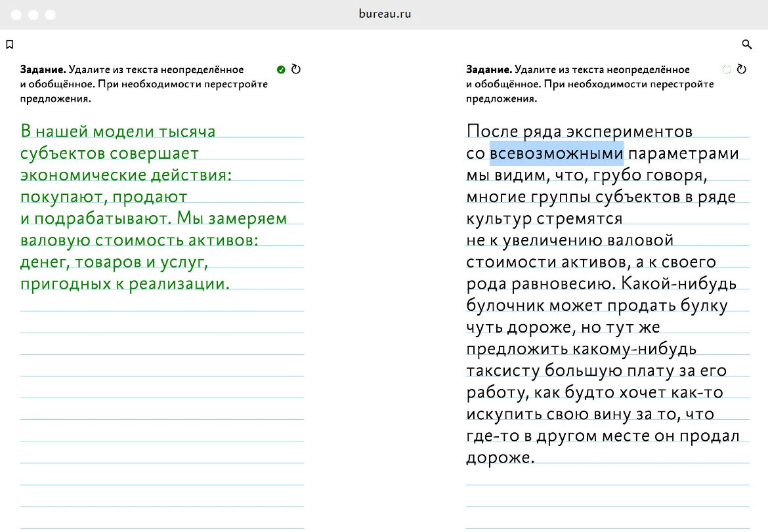Click the word "Какой-нибудь" in right text
The width and height of the screenshot is (768, 532).
click(x=678, y=283)
